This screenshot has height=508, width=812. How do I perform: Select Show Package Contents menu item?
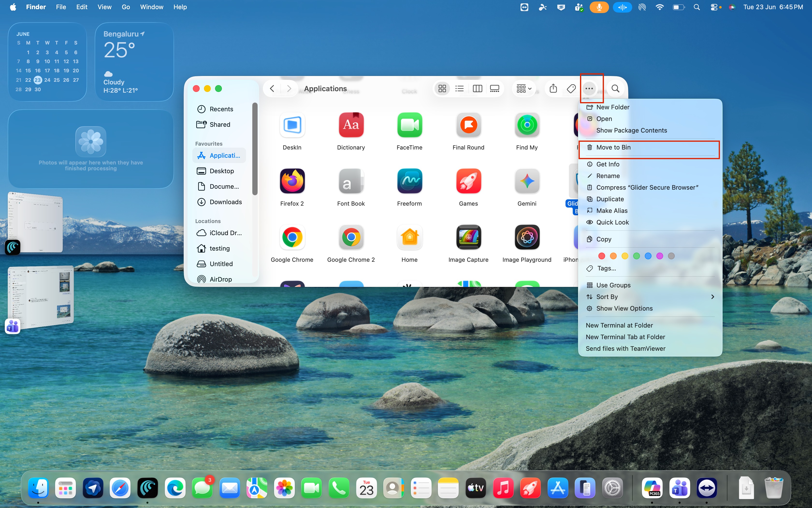click(650, 130)
